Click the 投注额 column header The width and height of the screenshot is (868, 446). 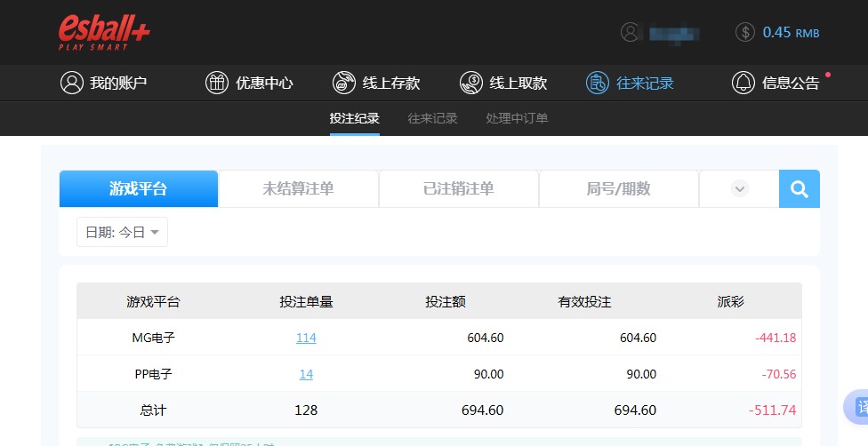446,301
